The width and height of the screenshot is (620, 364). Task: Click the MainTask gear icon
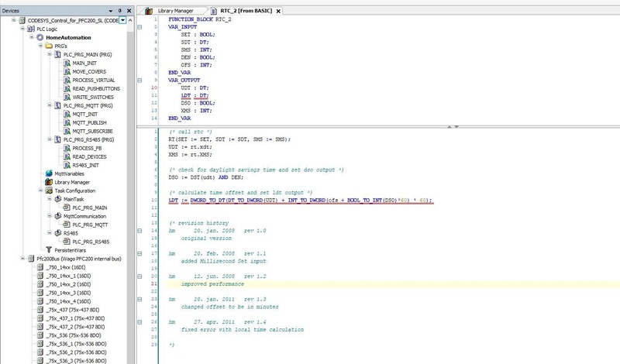tap(57, 199)
